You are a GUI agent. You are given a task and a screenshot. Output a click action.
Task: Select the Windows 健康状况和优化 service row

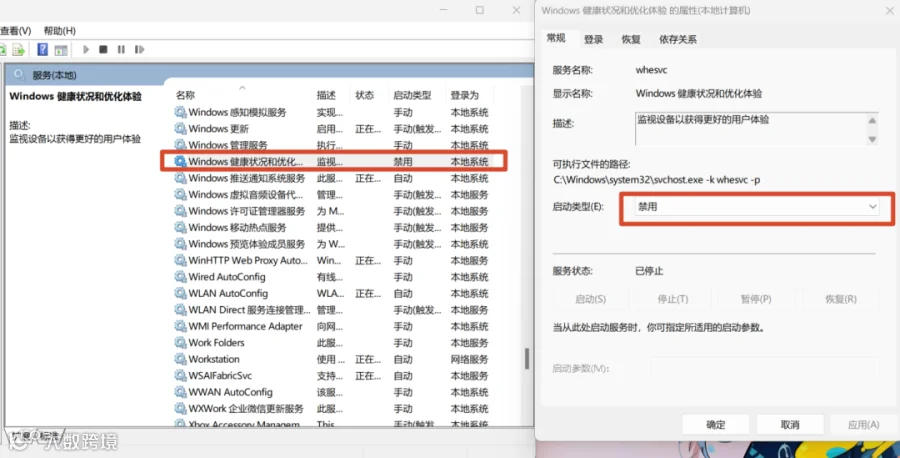click(333, 162)
